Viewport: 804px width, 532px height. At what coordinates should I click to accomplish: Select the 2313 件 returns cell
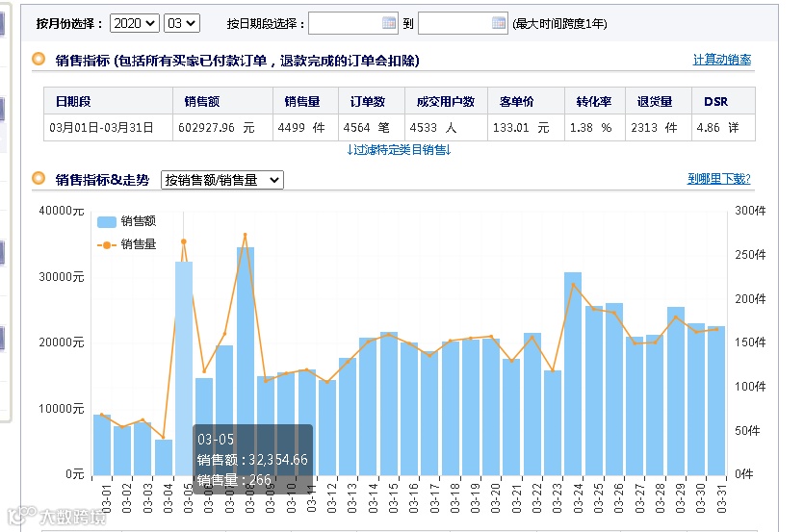pyautogui.click(x=659, y=128)
